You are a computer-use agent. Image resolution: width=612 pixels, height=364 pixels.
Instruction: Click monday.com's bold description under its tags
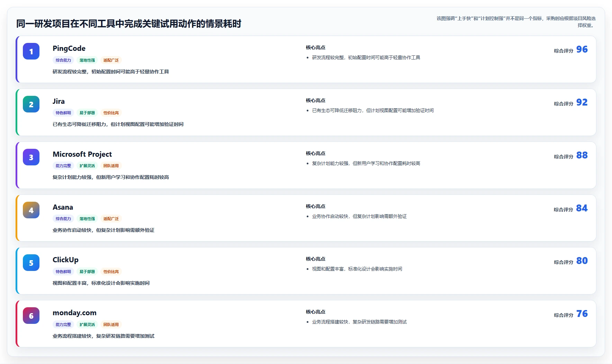[103, 336]
